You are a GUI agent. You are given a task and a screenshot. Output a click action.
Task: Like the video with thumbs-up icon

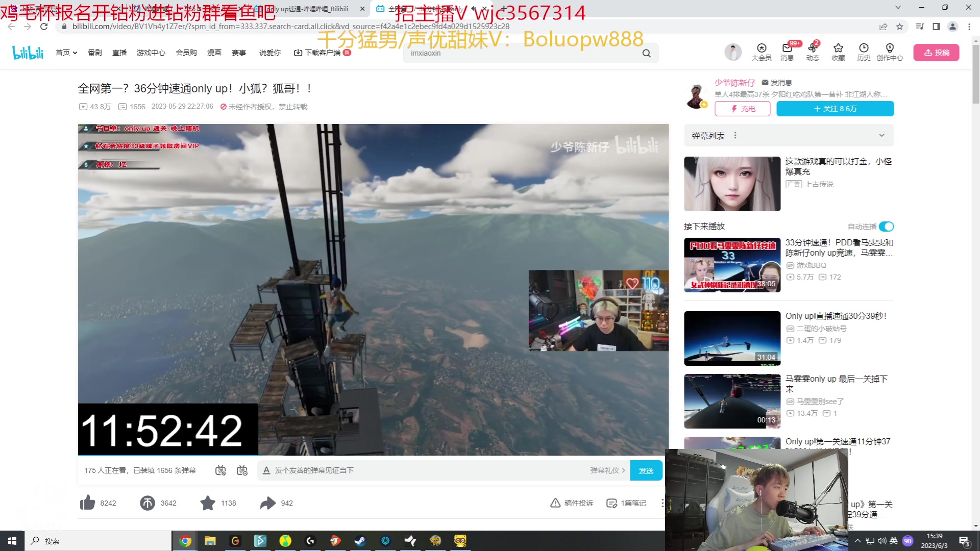[x=87, y=503]
